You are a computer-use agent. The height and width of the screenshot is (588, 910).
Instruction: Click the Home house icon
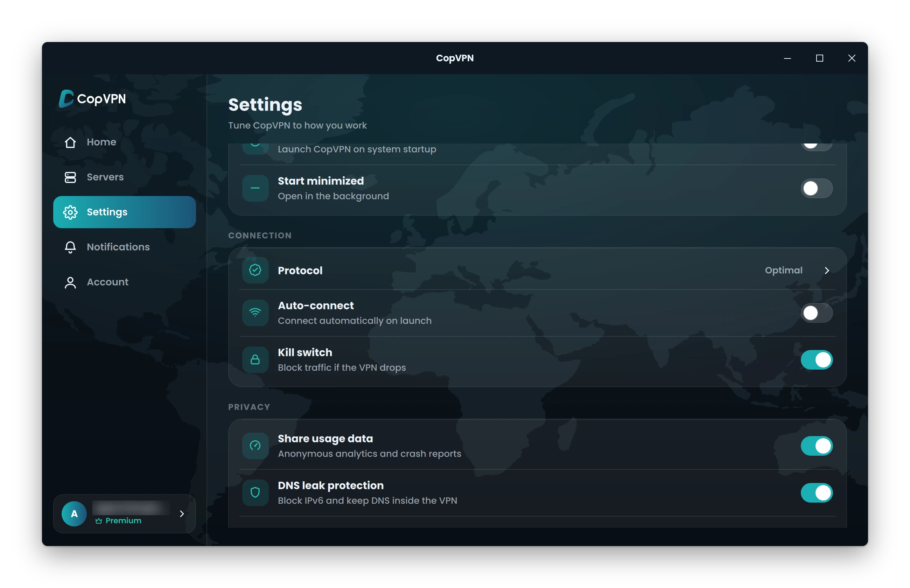[x=70, y=142]
